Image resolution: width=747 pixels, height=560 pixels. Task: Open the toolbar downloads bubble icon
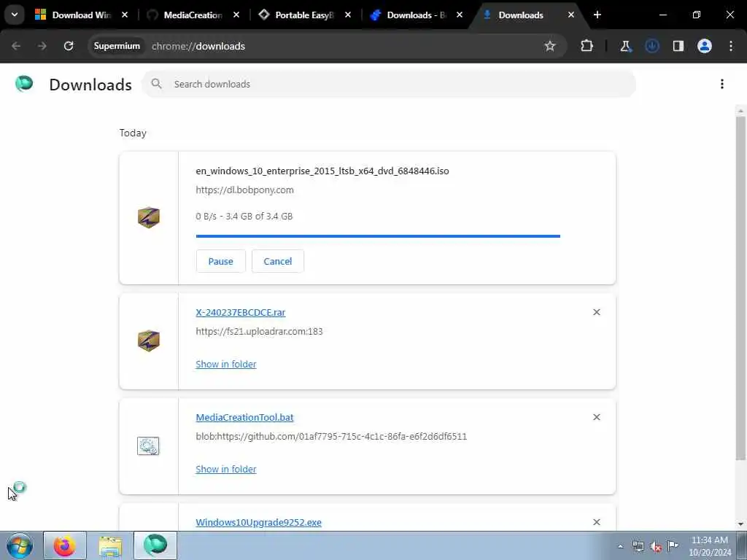(651, 46)
